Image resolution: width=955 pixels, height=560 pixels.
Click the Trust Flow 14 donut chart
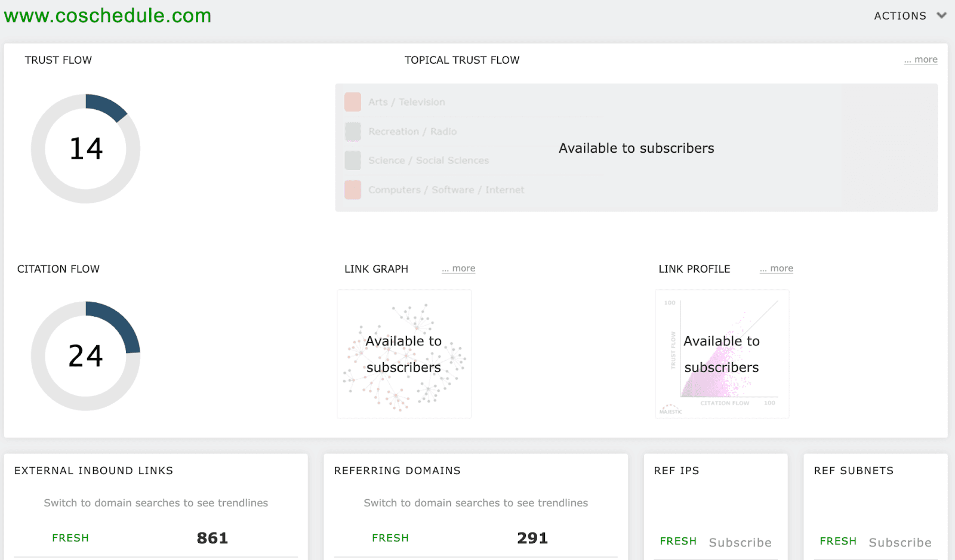coord(86,148)
